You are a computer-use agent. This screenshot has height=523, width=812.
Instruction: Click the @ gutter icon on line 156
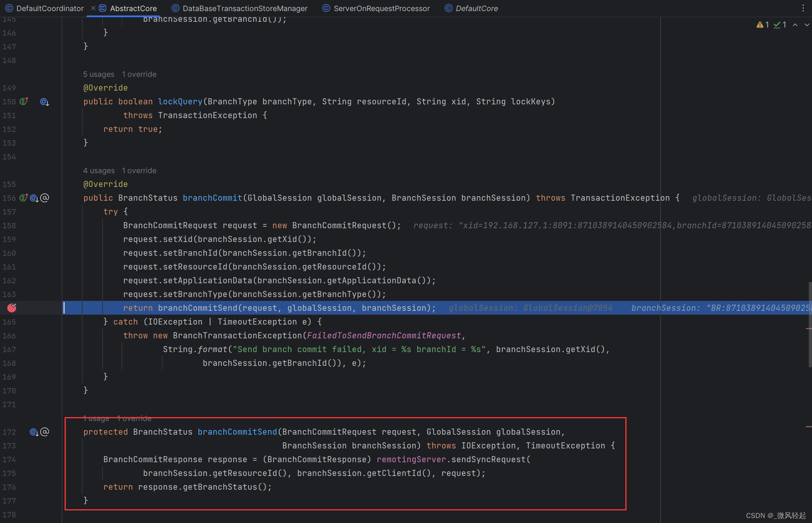pos(45,198)
